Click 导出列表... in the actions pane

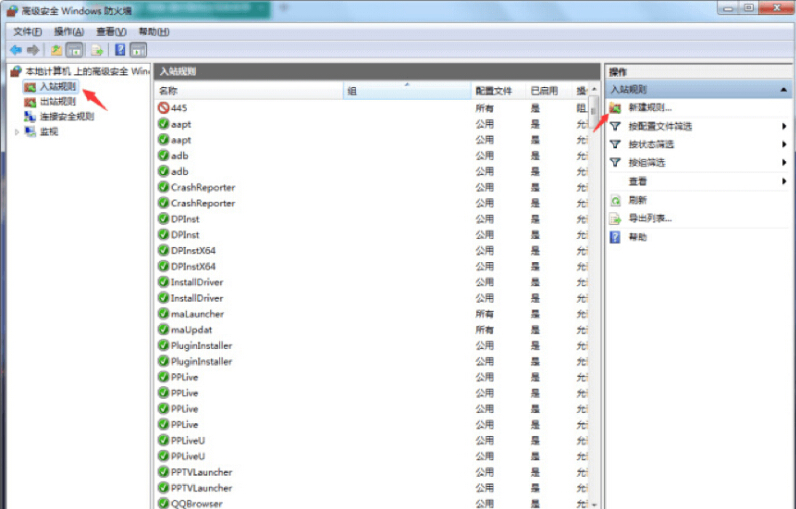click(650, 218)
